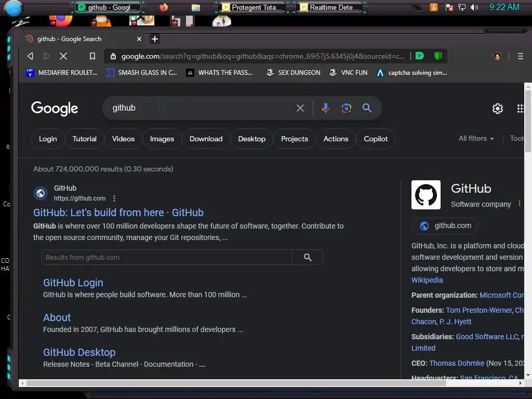This screenshot has height=399, width=532.
Task: Open network tray icon
Action: 462,7
